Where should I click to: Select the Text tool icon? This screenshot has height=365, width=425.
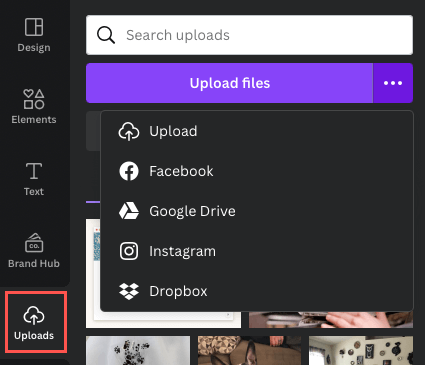point(34,171)
